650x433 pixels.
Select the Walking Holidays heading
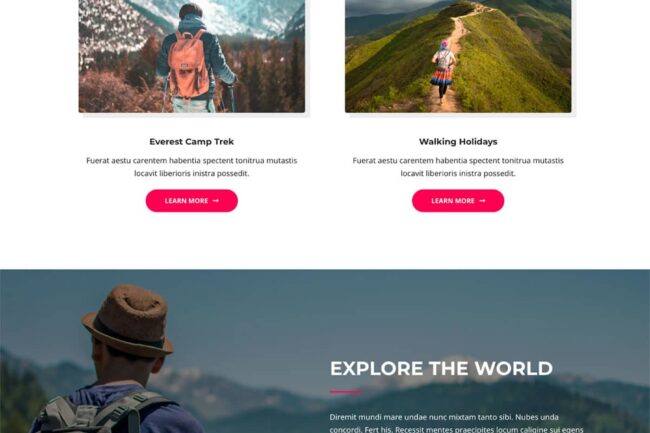coord(458,142)
